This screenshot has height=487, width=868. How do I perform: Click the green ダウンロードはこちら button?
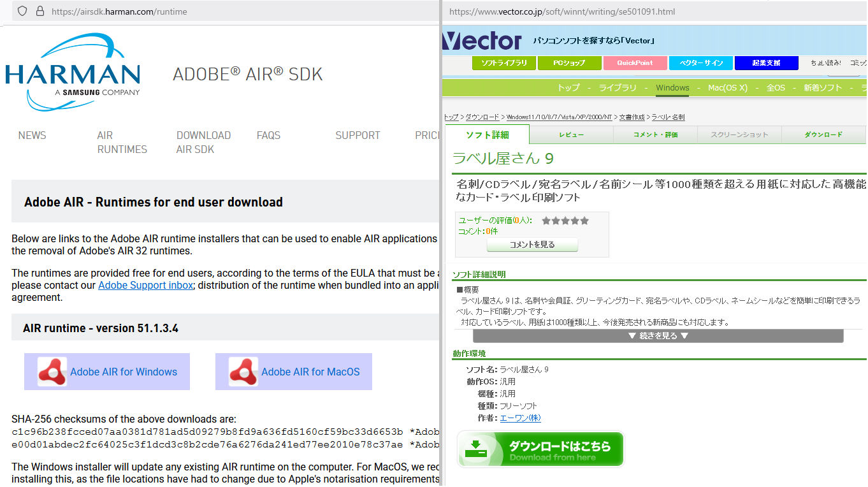click(x=540, y=449)
